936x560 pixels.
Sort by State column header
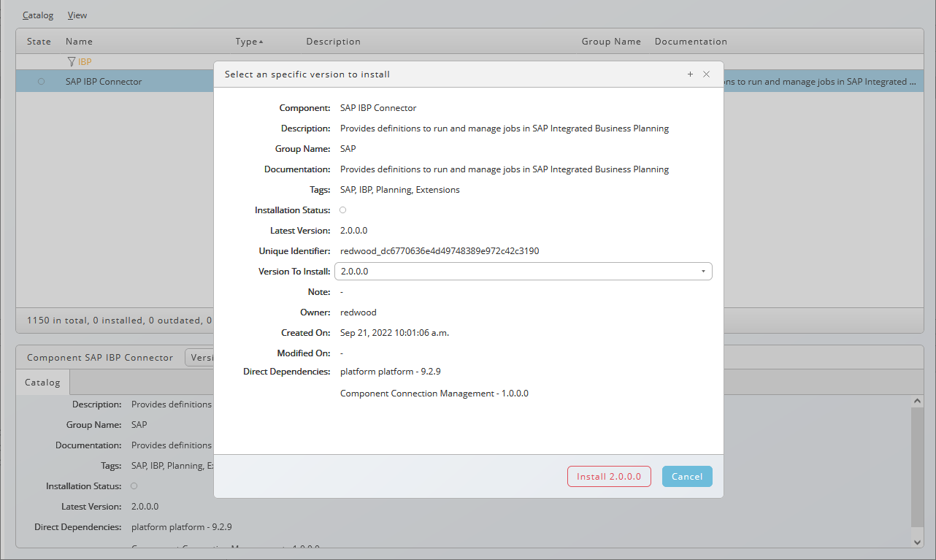click(39, 42)
